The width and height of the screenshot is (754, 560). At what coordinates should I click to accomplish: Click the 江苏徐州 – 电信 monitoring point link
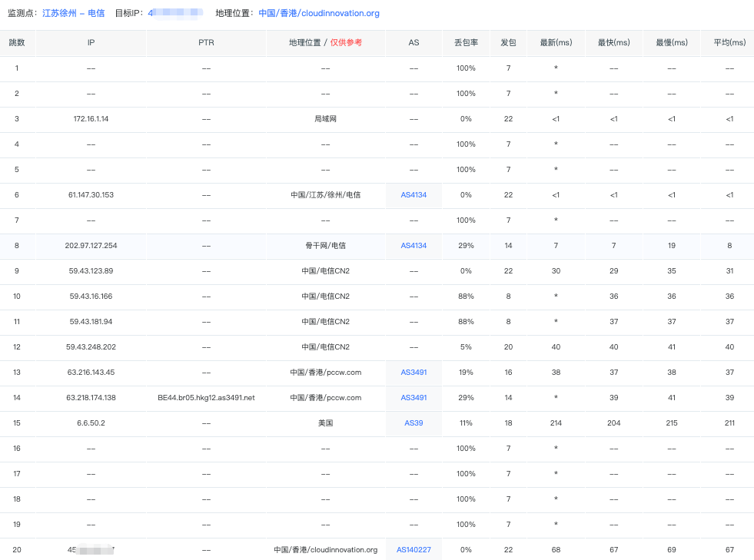point(73,13)
